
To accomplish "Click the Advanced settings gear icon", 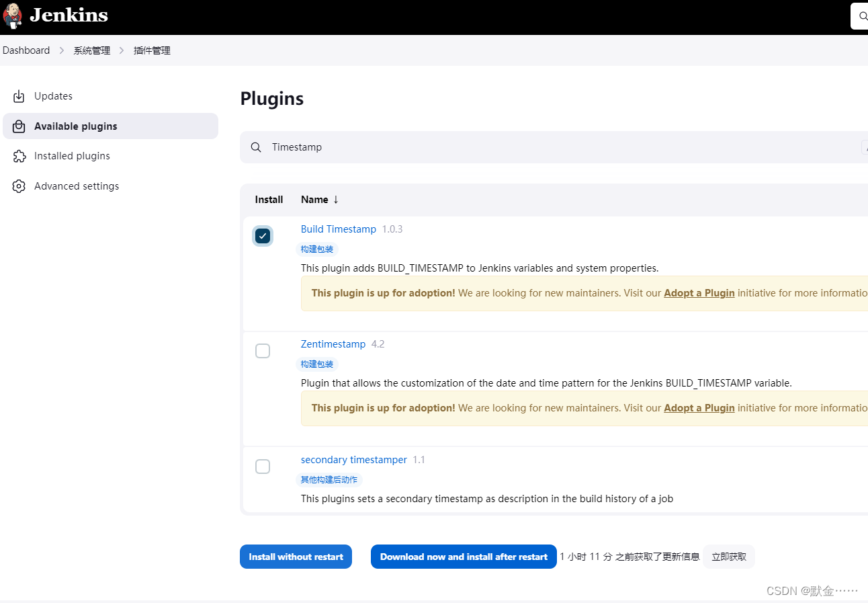I will pos(19,186).
